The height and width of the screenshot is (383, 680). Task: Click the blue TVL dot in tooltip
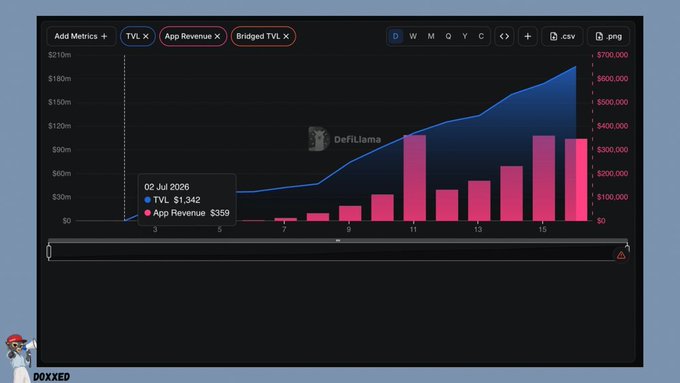(147, 200)
